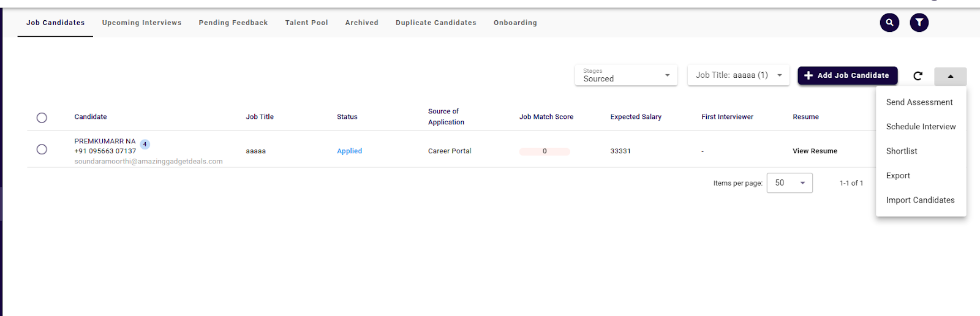Click the candidate's blue badge showing 4

point(145,145)
